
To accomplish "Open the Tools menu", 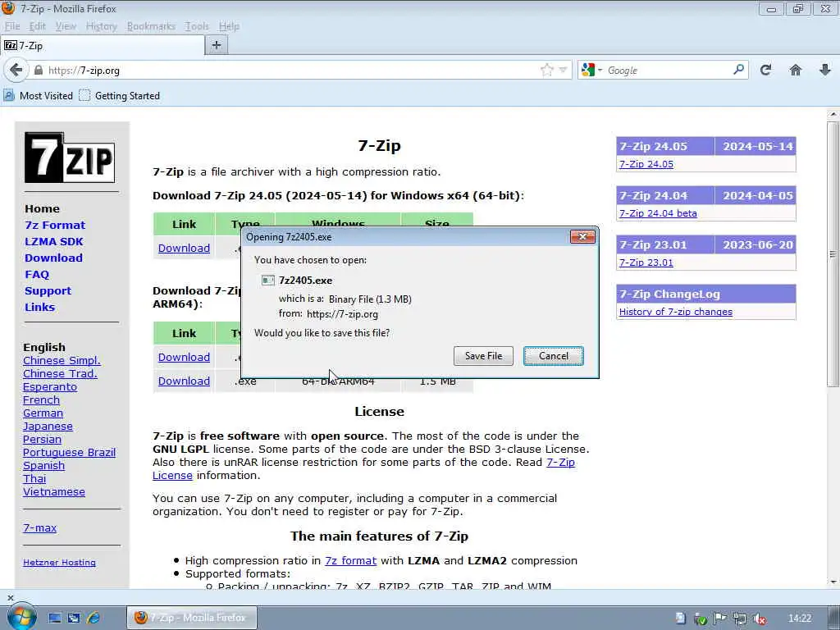I will pyautogui.click(x=197, y=26).
